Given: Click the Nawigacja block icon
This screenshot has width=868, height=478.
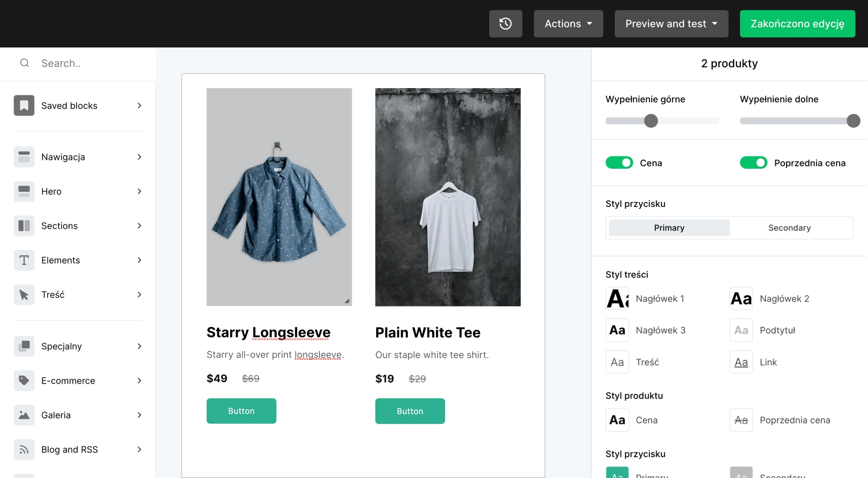Looking at the screenshot, I should (24, 157).
